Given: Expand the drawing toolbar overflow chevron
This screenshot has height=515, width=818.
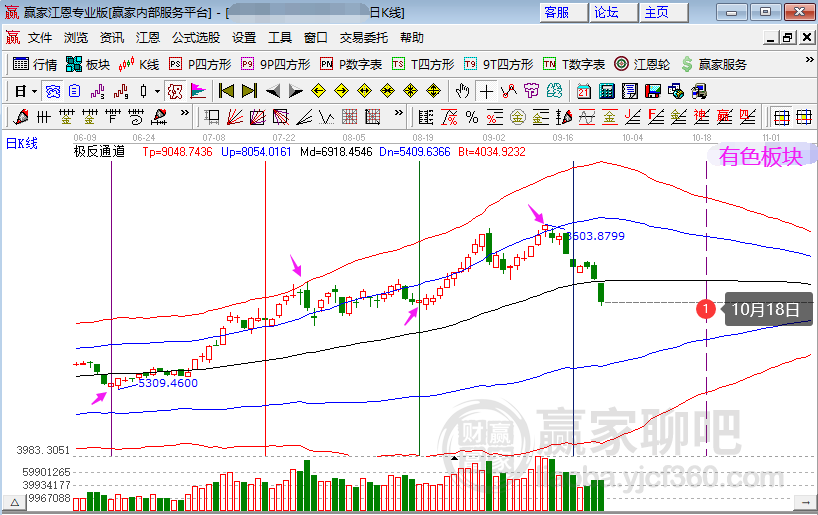Looking at the screenshot, I should tap(185, 113).
